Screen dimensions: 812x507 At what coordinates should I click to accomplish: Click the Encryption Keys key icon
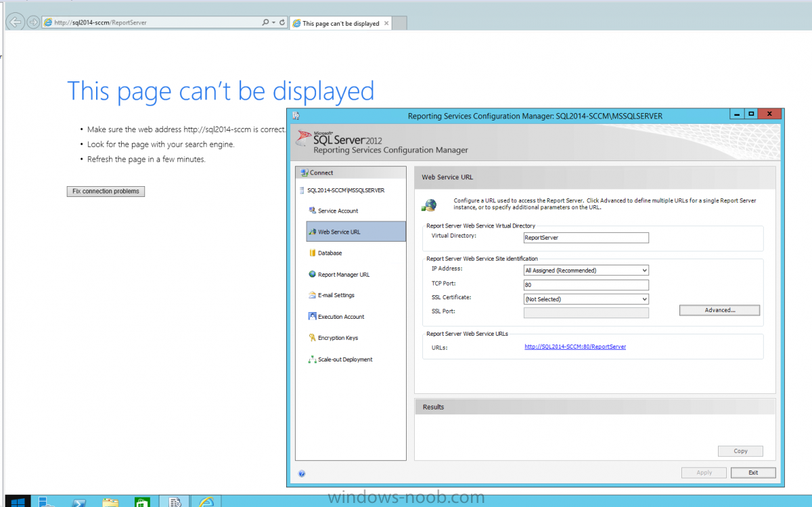click(312, 338)
